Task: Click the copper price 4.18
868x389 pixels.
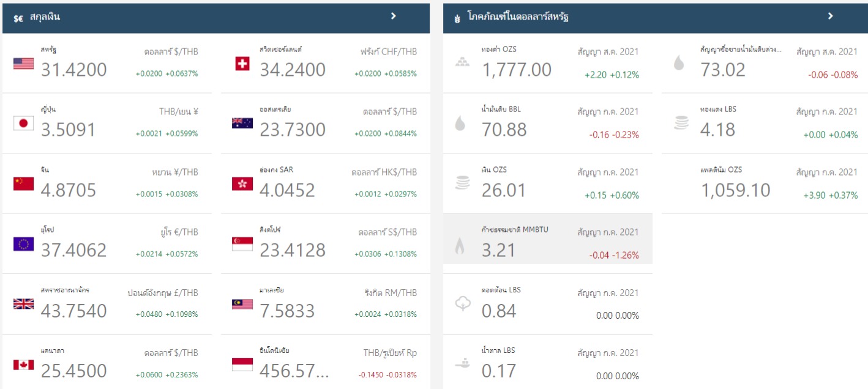Action: [x=718, y=130]
